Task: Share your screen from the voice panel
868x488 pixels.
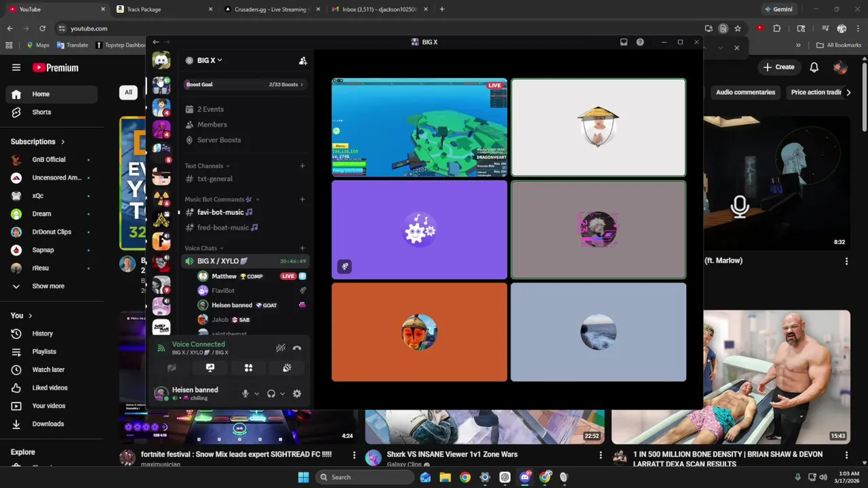Action: 210,368
